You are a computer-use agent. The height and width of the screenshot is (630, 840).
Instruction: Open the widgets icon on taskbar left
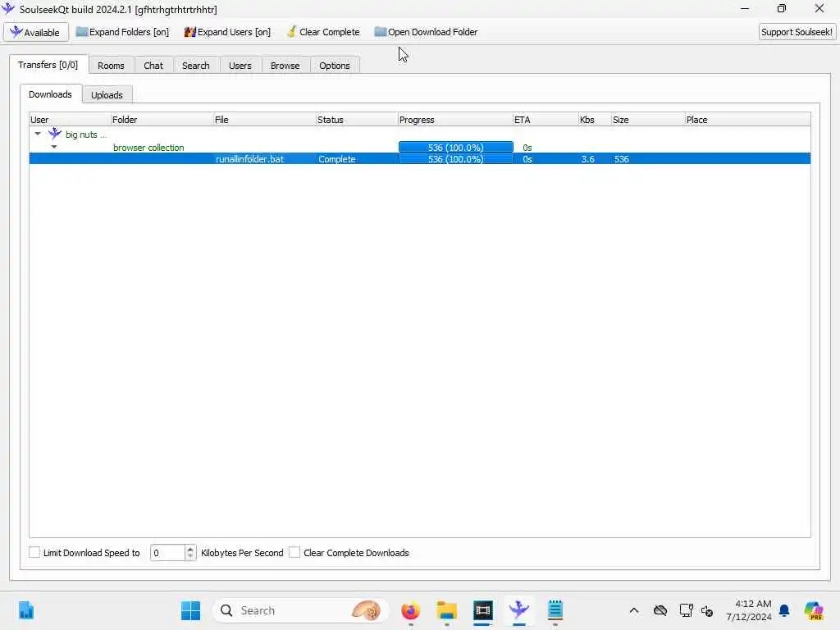click(x=25, y=610)
